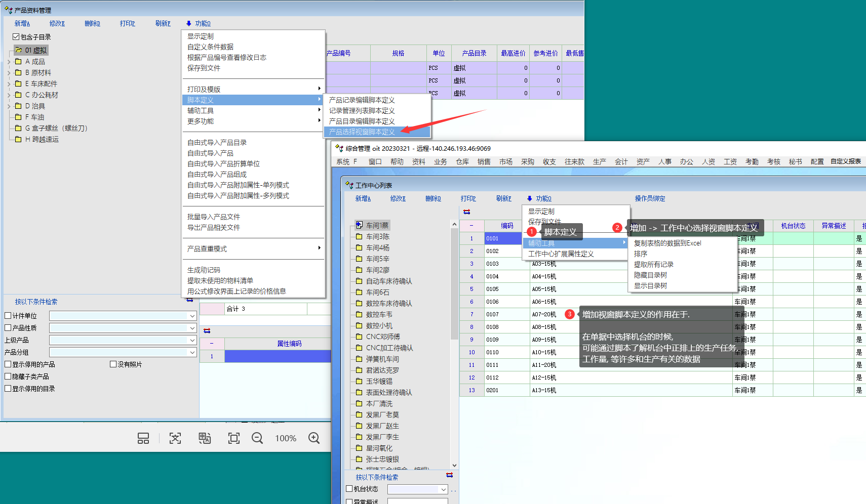Viewport: 866px width, 504px height.
Task: Expand the A 成品 tree folder
Action: [9, 62]
